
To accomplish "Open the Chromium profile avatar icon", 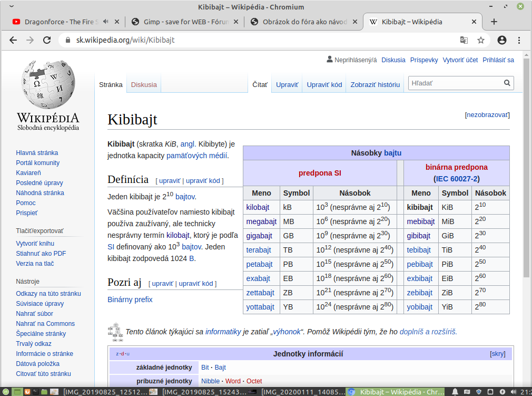I will [x=501, y=40].
